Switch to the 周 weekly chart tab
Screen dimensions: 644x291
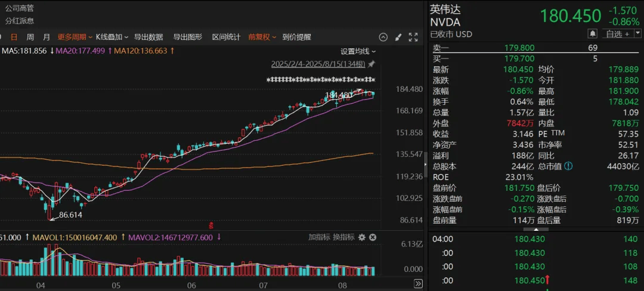(x=30, y=37)
